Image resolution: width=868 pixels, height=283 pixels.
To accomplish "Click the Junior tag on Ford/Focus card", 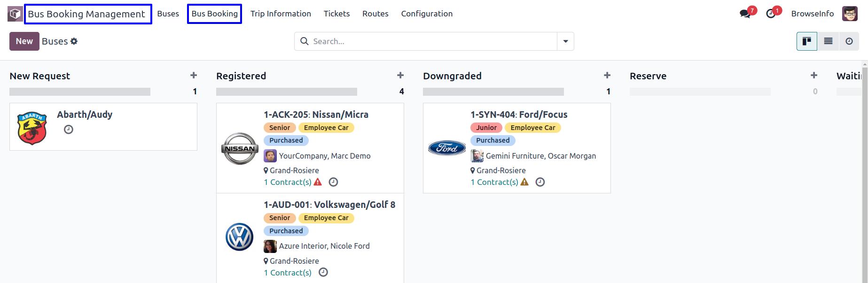I will (486, 128).
